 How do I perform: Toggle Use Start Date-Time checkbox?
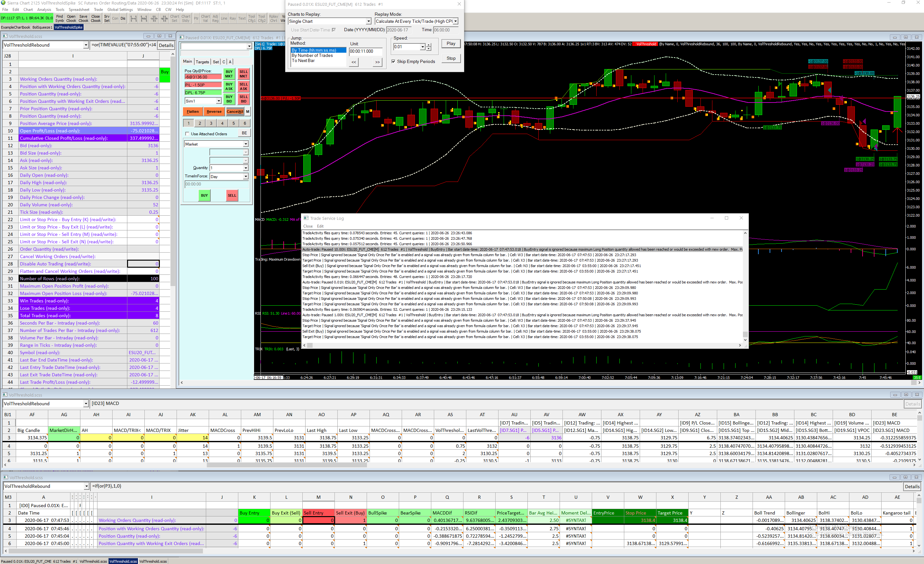pos(334,30)
